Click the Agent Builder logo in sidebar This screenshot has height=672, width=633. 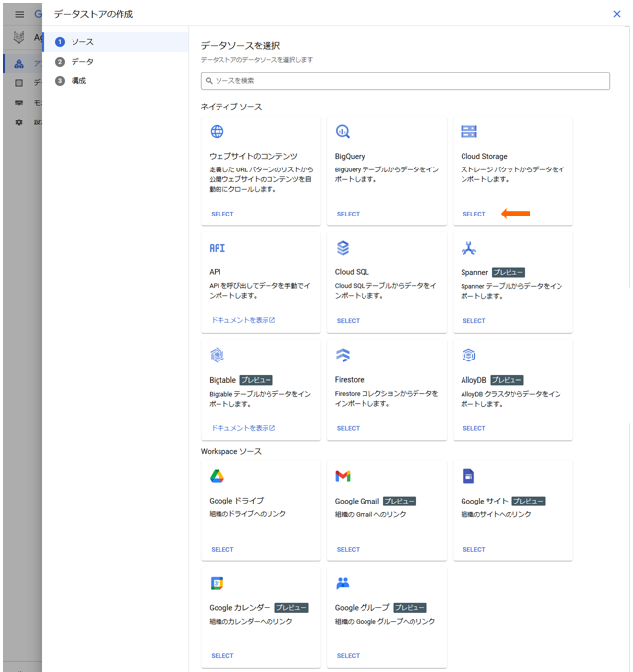coord(19,37)
